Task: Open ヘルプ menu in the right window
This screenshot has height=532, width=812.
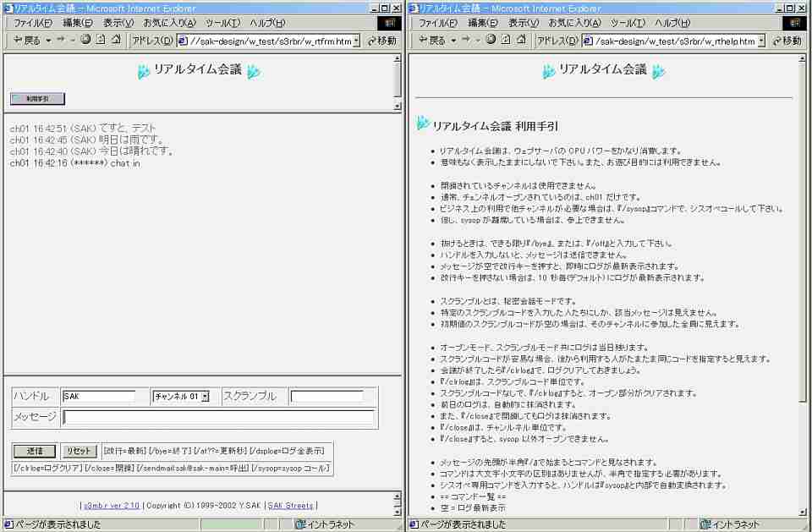Action: [672, 23]
